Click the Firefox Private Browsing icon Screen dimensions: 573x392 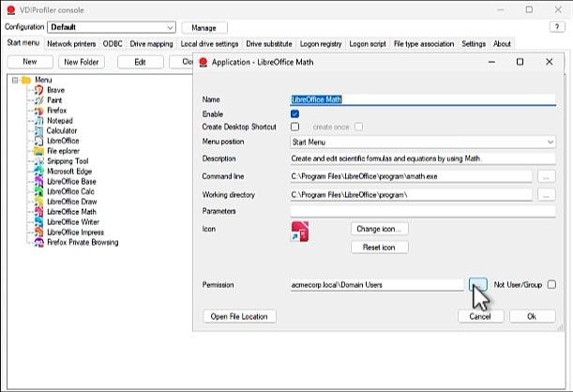coord(38,242)
